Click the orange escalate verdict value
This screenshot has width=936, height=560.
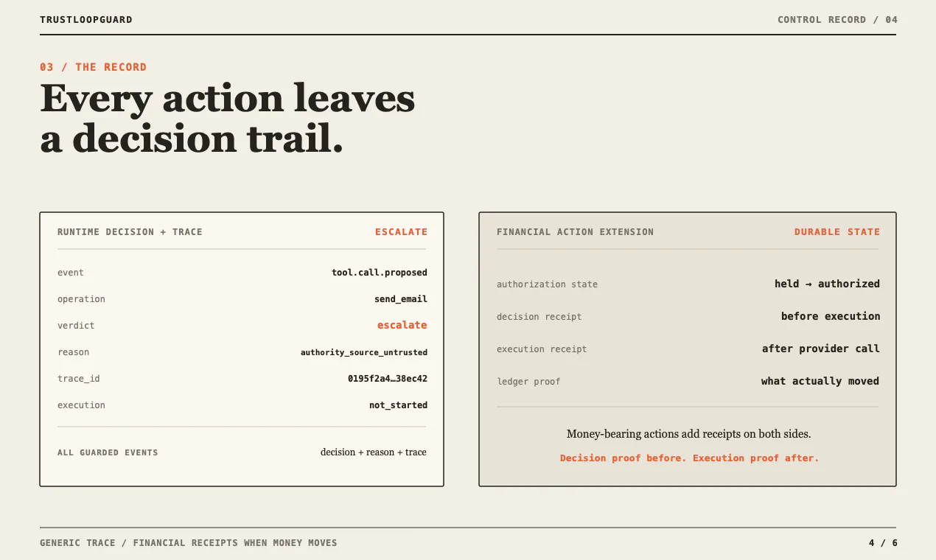coord(402,325)
